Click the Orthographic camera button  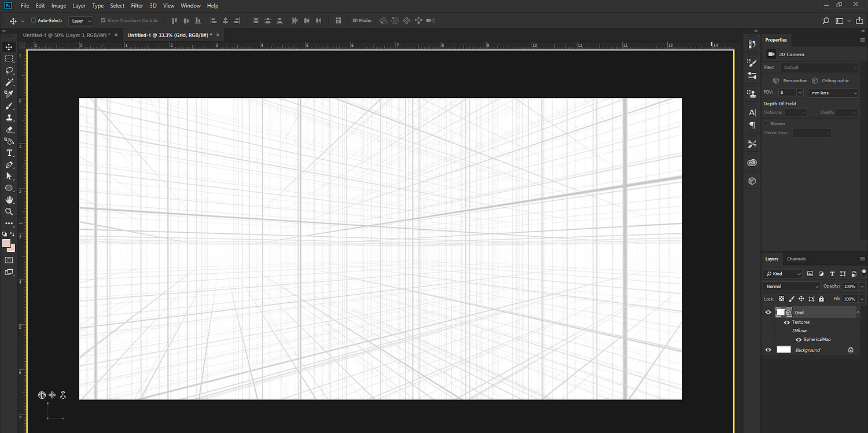(x=831, y=80)
